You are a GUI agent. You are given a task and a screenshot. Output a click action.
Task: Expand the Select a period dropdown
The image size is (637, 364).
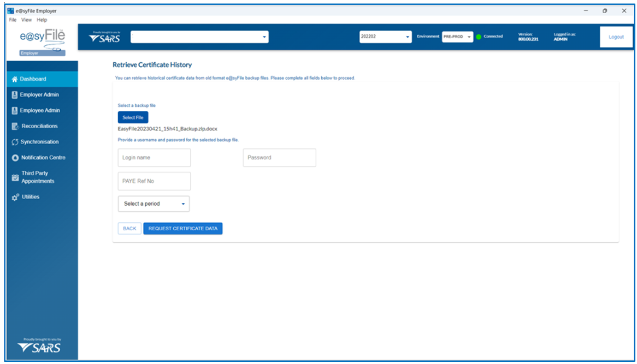154,204
